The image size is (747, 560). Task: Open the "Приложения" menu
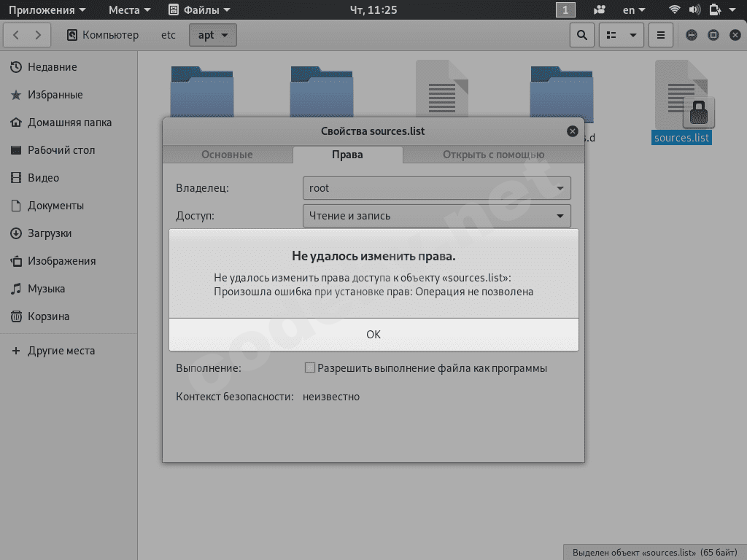(47, 10)
